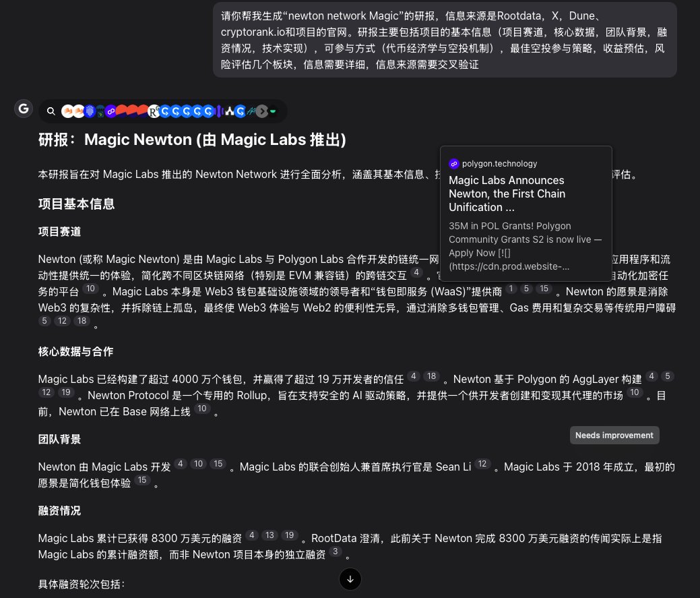Open citation 15 after 简化钱包体验
Viewport: 700px width, 598px height.
pos(142,479)
